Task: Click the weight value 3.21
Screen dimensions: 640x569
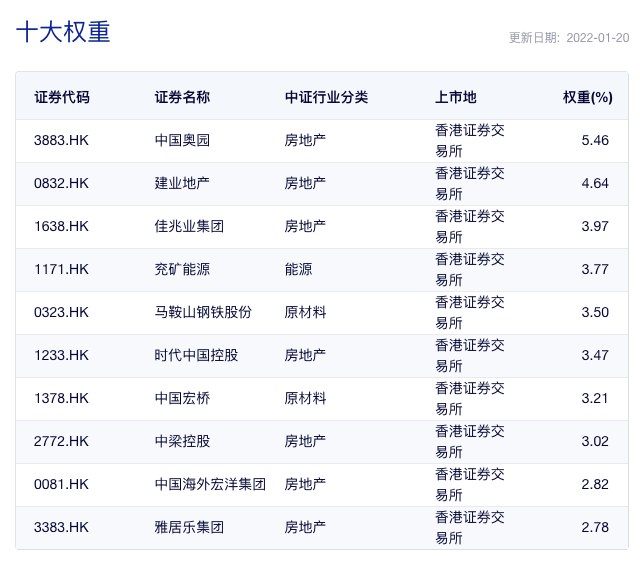Action: point(595,398)
